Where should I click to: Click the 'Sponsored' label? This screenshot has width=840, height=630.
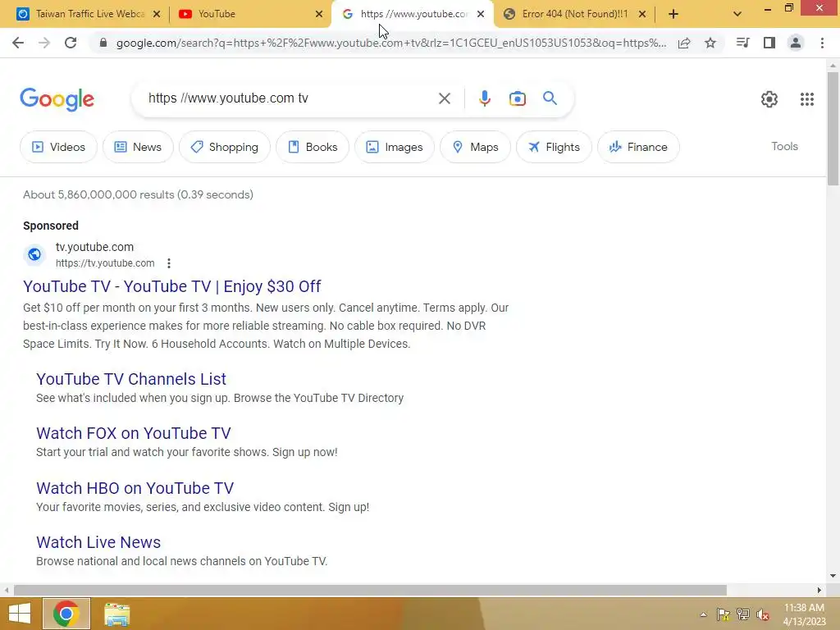click(51, 226)
